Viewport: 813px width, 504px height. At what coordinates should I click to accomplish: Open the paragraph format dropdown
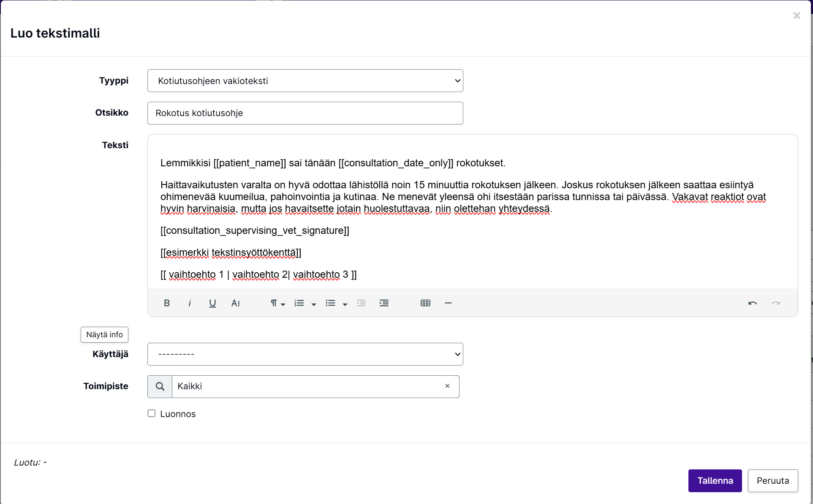click(x=277, y=303)
